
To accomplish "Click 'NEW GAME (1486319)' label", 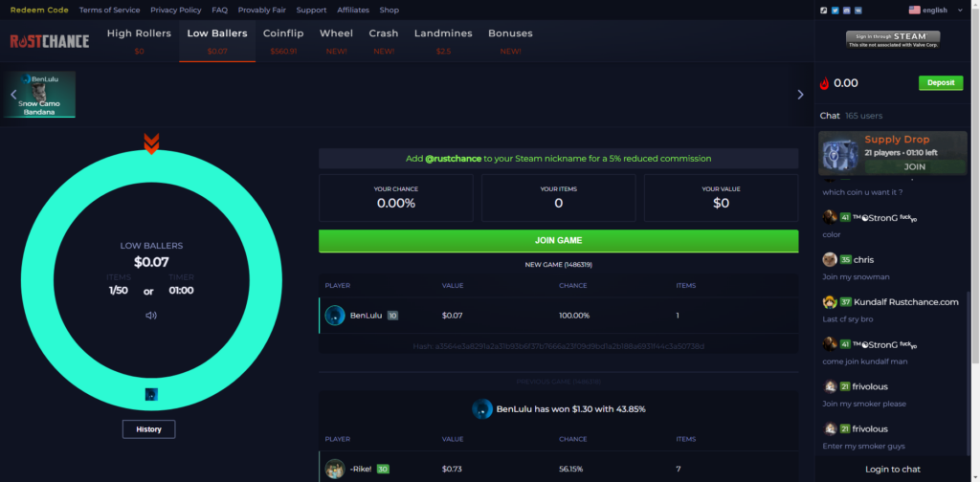I will [558, 265].
